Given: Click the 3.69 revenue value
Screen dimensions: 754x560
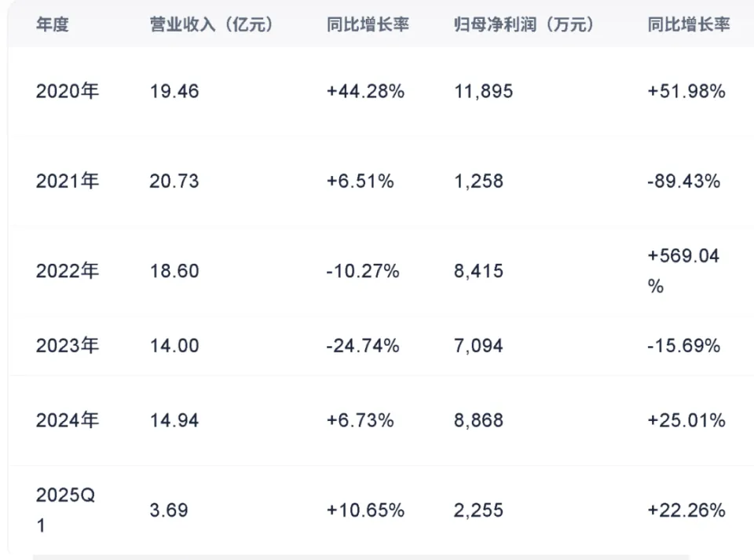Looking at the screenshot, I should [x=169, y=511].
